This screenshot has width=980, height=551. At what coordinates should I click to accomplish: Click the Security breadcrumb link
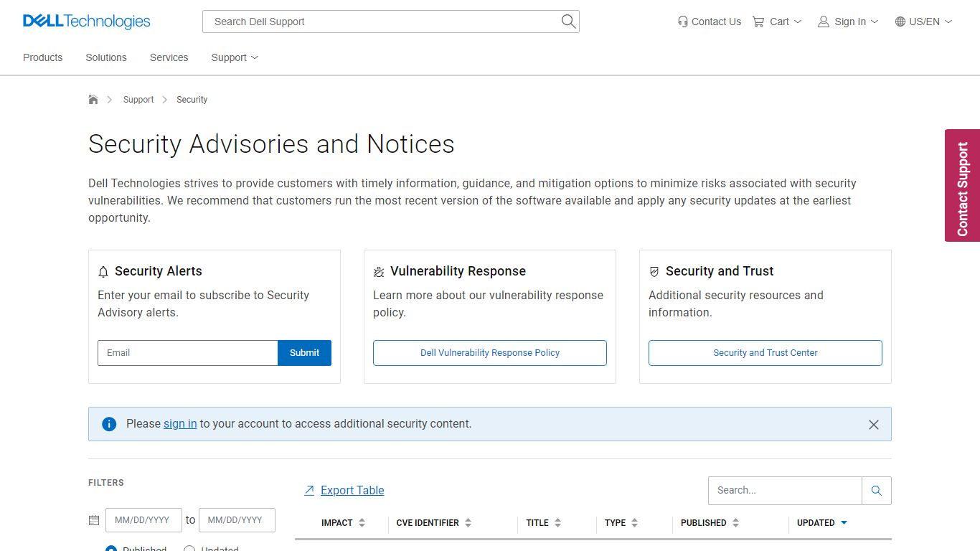[x=192, y=100]
